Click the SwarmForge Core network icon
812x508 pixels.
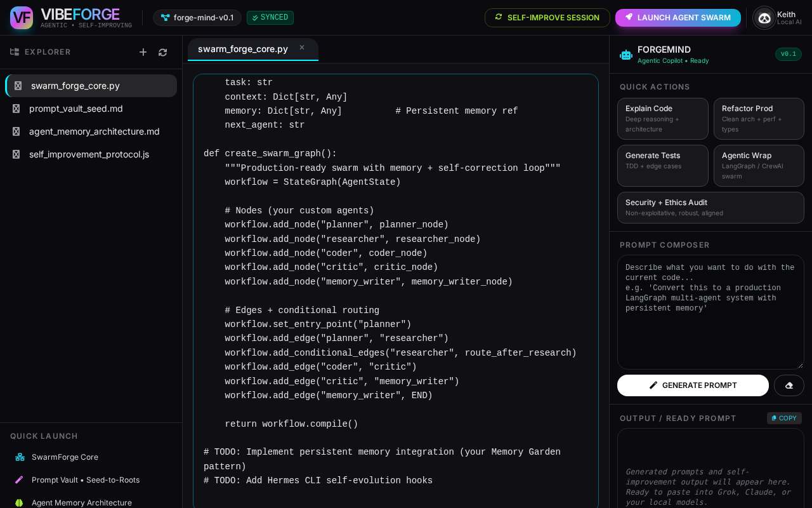[20, 457]
